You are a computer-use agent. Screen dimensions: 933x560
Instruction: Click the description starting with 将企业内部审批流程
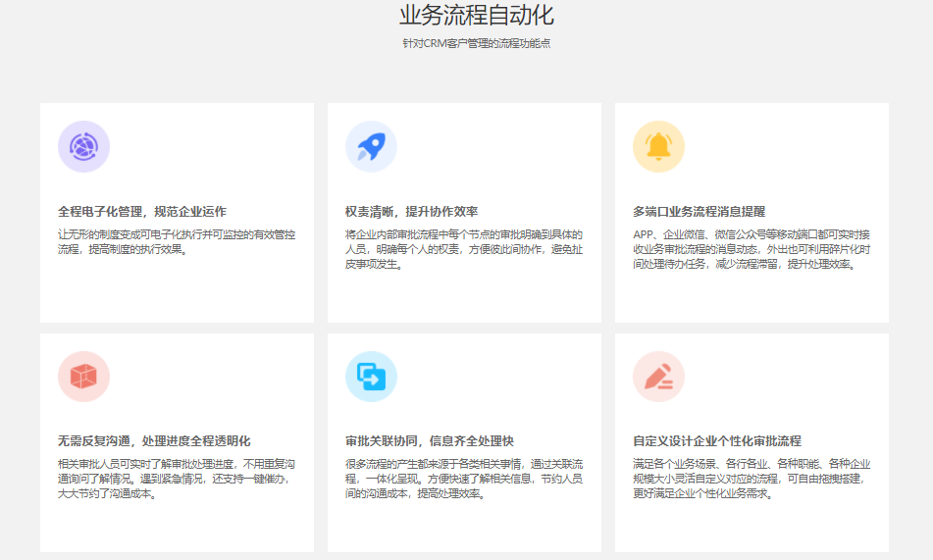click(x=464, y=249)
